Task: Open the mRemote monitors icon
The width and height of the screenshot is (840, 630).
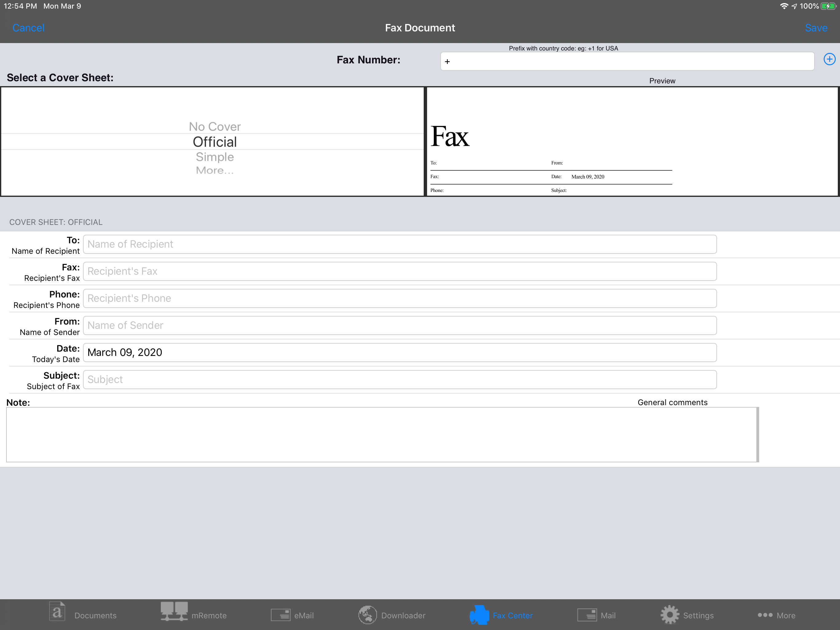Action: tap(174, 611)
